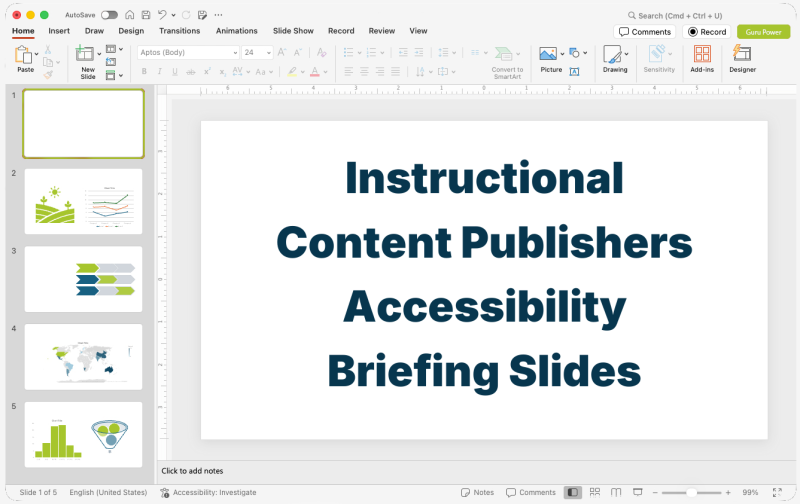Center the text alignment
Screen dimensions: 800x504
[x=364, y=72]
